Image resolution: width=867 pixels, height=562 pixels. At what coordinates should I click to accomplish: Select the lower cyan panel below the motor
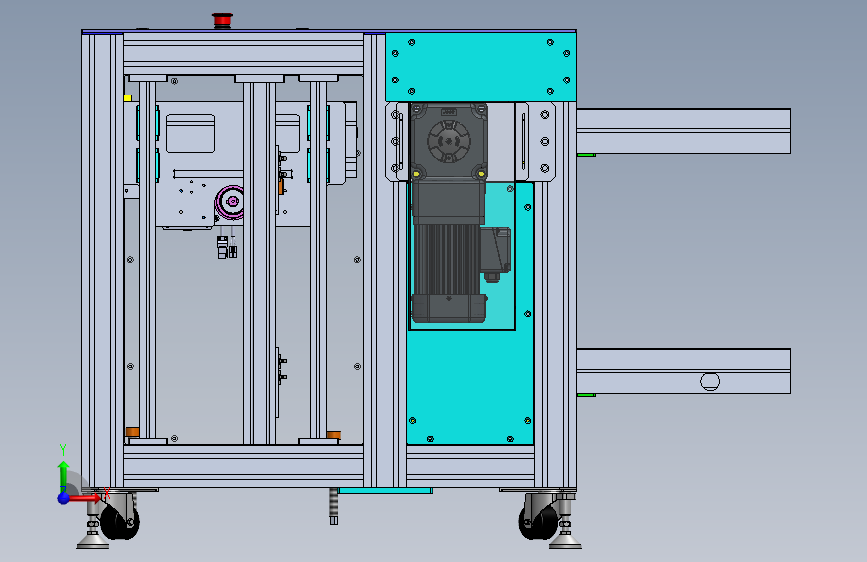[x=470, y=387]
